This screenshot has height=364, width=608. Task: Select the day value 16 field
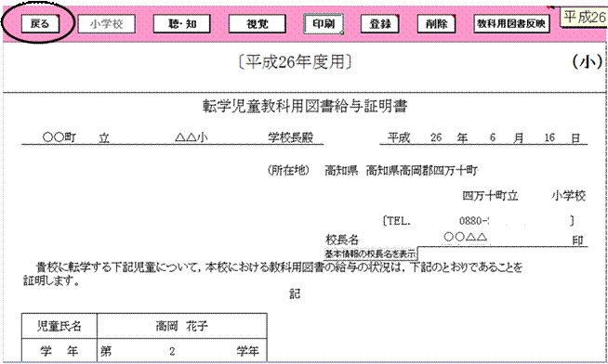pos(549,137)
